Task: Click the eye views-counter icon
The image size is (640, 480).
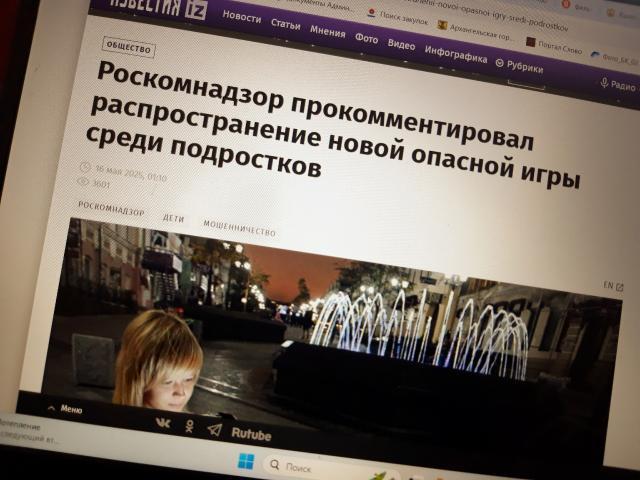Action: tap(83, 182)
